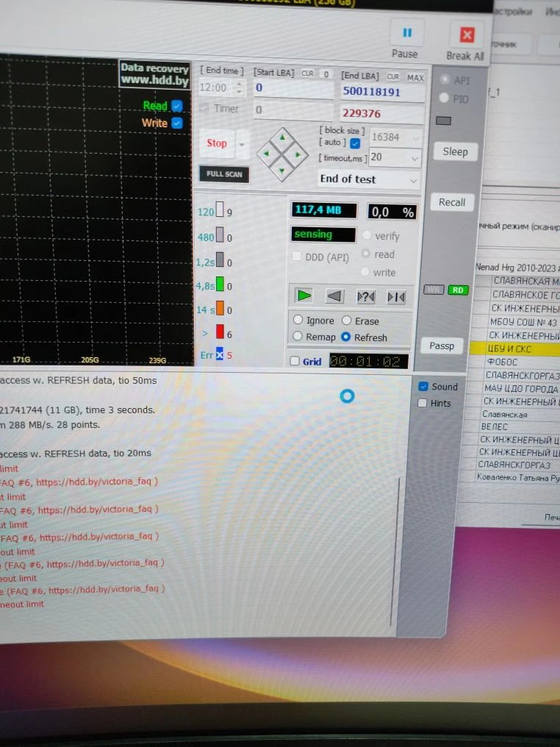
Task: Choose the random seek scan mode icon
Action: coord(365,297)
